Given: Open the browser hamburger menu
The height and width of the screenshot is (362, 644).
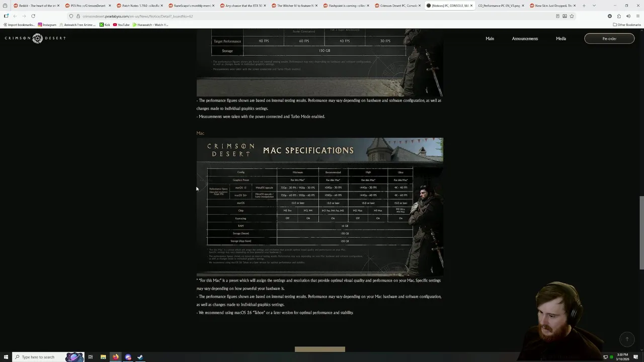Looking at the screenshot, I should tap(637, 16).
